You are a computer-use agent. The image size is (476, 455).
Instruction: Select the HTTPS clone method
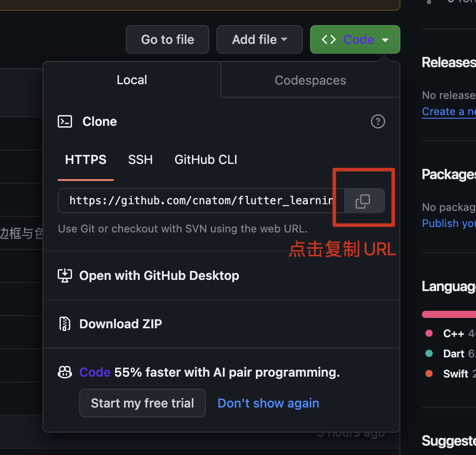(85, 159)
